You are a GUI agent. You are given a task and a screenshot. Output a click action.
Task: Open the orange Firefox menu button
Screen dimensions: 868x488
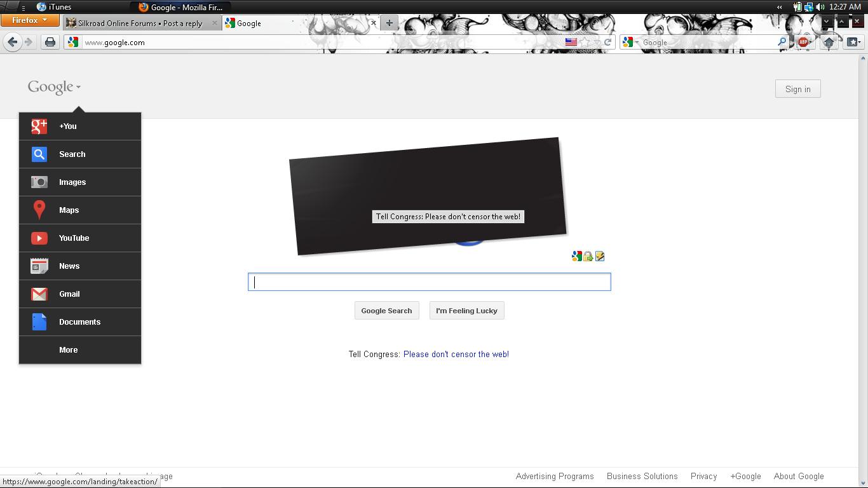pyautogui.click(x=29, y=20)
